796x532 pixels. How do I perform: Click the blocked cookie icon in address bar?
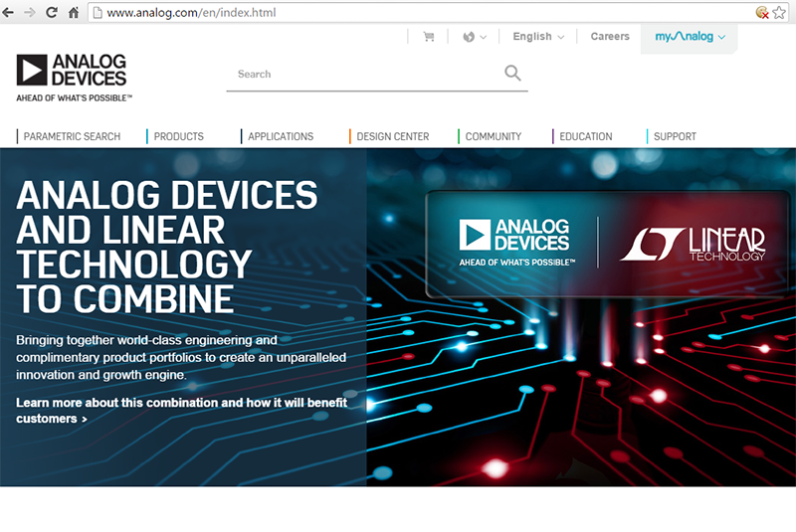[x=762, y=12]
